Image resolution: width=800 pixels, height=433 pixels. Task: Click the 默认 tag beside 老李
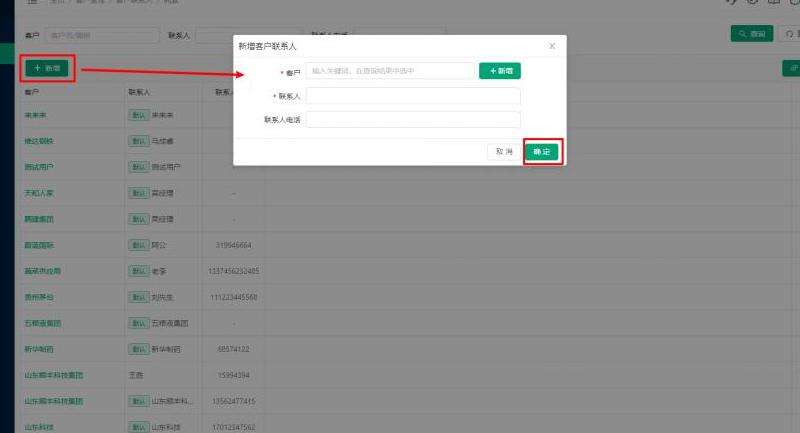point(139,271)
